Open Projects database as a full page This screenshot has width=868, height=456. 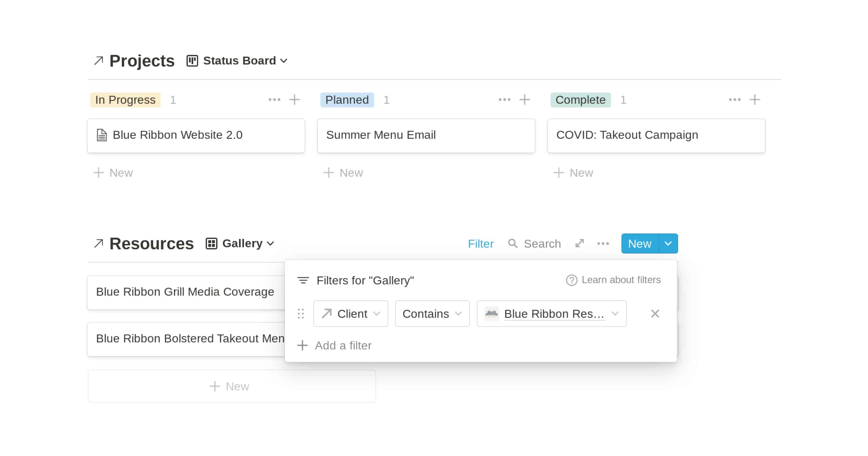98,61
